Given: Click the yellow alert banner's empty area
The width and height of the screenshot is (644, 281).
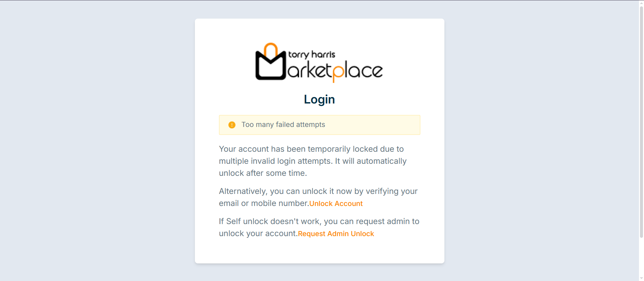Looking at the screenshot, I should (372, 125).
